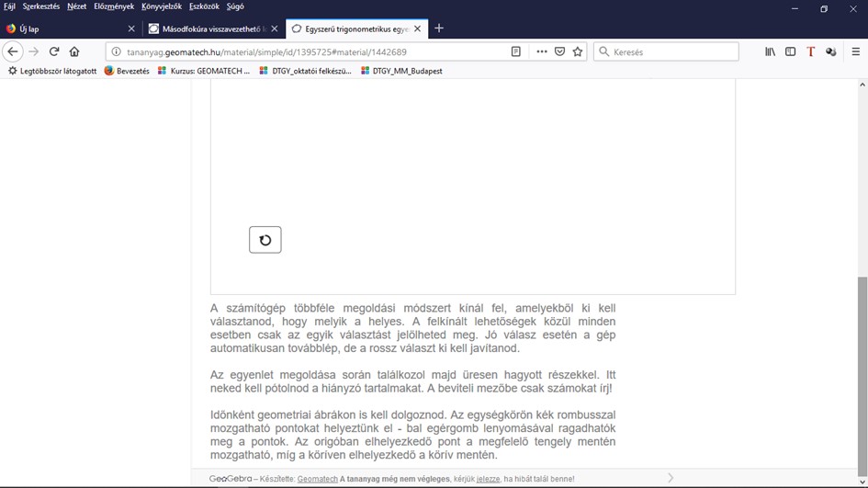Open the Firefox home page

[74, 51]
